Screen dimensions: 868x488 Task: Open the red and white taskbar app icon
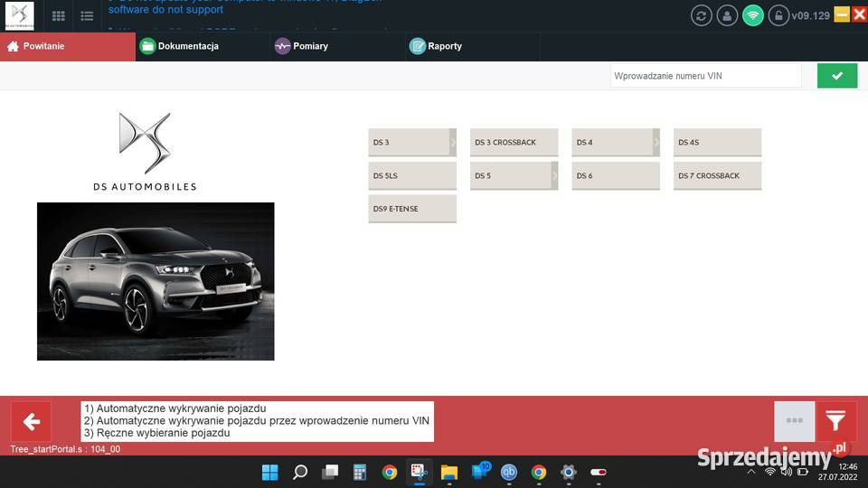(599, 472)
